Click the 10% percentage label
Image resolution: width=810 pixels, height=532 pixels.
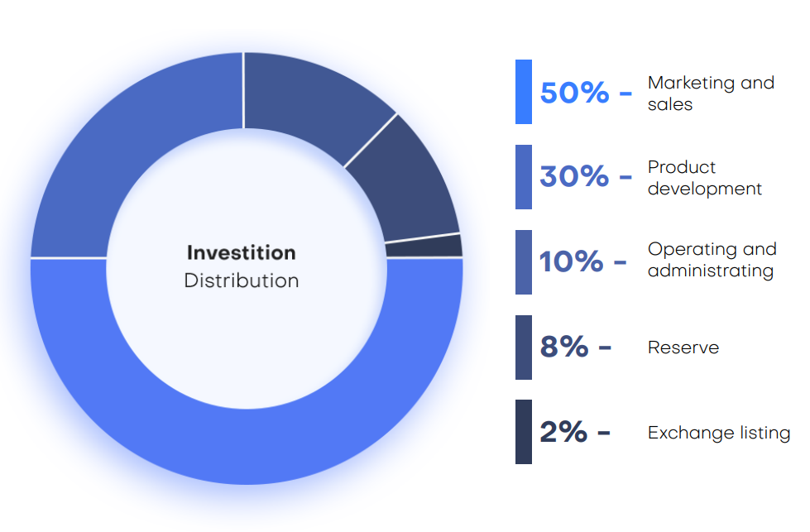coord(572,261)
